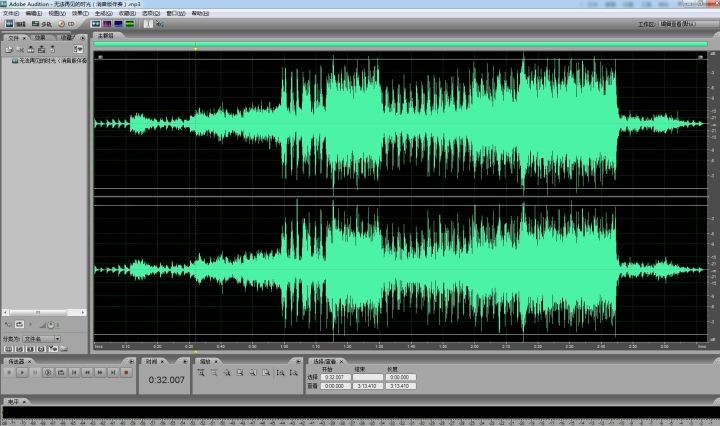The width and height of the screenshot is (720, 426).
Task: Select the audio file in the Files list
Action: (50, 60)
